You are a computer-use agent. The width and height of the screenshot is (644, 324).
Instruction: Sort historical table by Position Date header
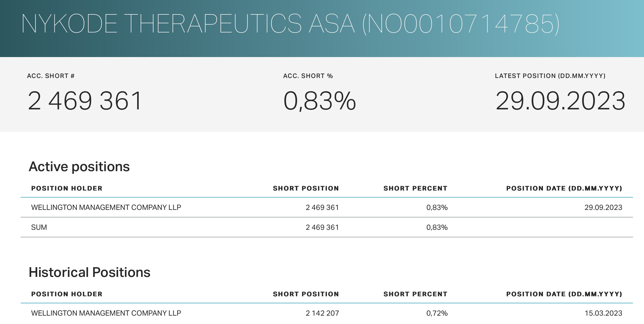pos(564,294)
